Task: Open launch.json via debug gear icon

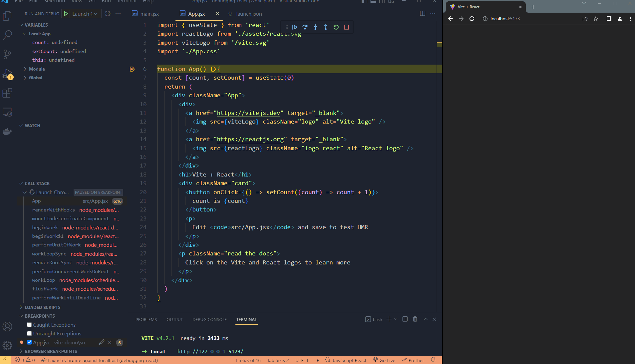Action: pyautogui.click(x=108, y=14)
